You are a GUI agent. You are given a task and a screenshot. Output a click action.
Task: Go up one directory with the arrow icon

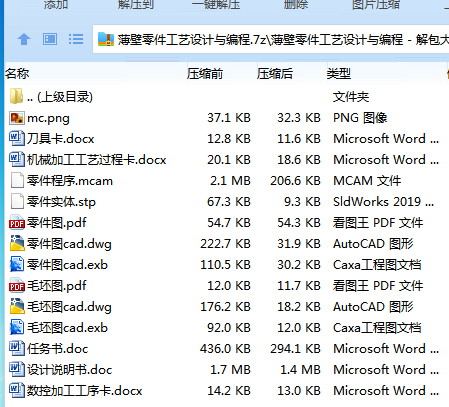(24, 39)
